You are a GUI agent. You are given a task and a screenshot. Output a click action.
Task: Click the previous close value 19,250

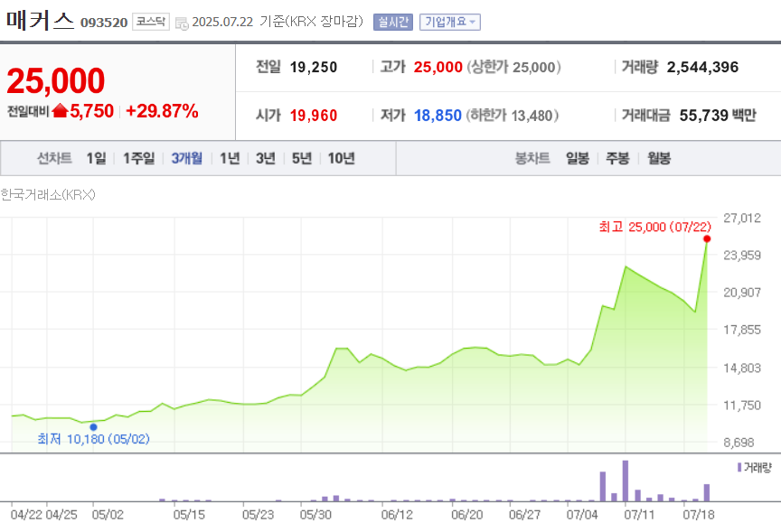[314, 67]
